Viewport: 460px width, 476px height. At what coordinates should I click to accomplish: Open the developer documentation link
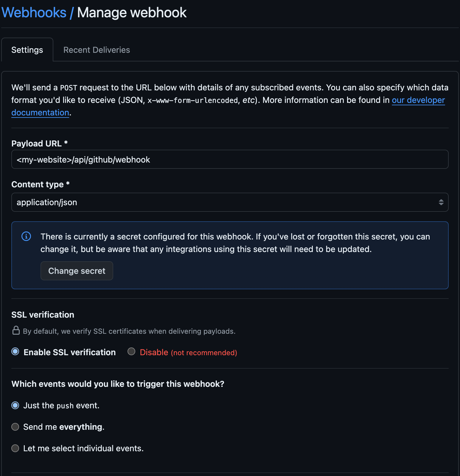pos(418,100)
